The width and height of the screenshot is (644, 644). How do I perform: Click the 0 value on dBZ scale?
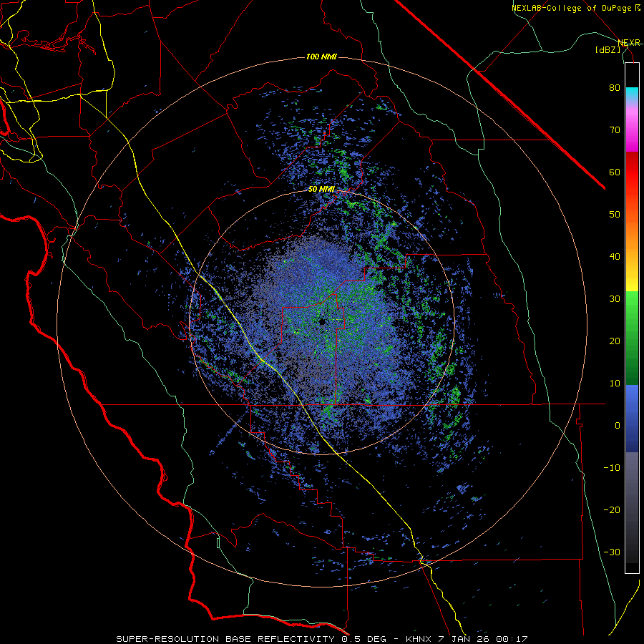coord(618,426)
